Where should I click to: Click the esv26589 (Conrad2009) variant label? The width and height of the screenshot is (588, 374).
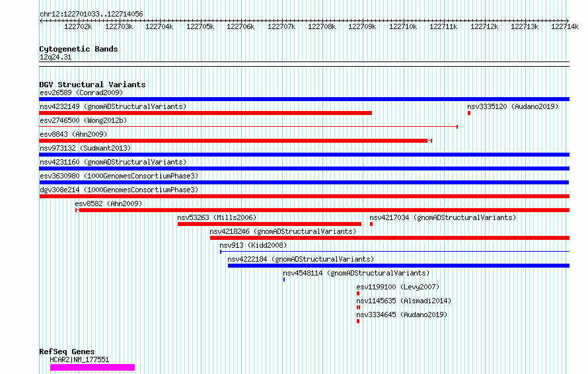tap(81, 93)
